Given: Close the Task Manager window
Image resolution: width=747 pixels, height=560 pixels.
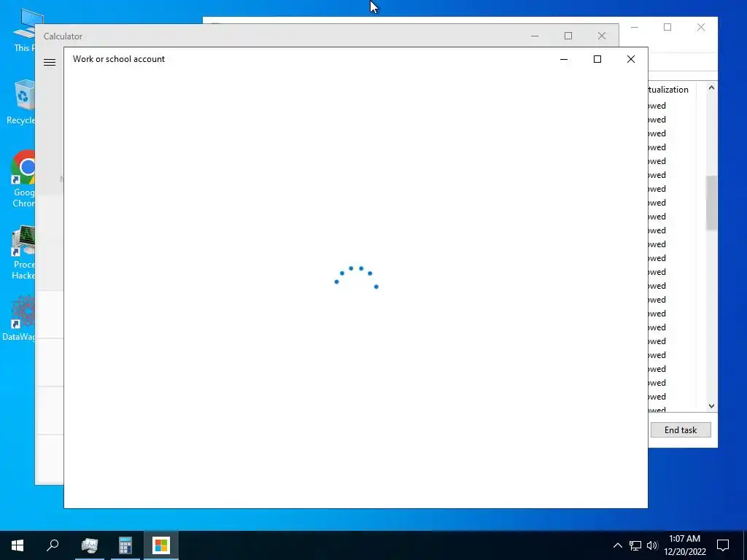Looking at the screenshot, I should pyautogui.click(x=701, y=27).
